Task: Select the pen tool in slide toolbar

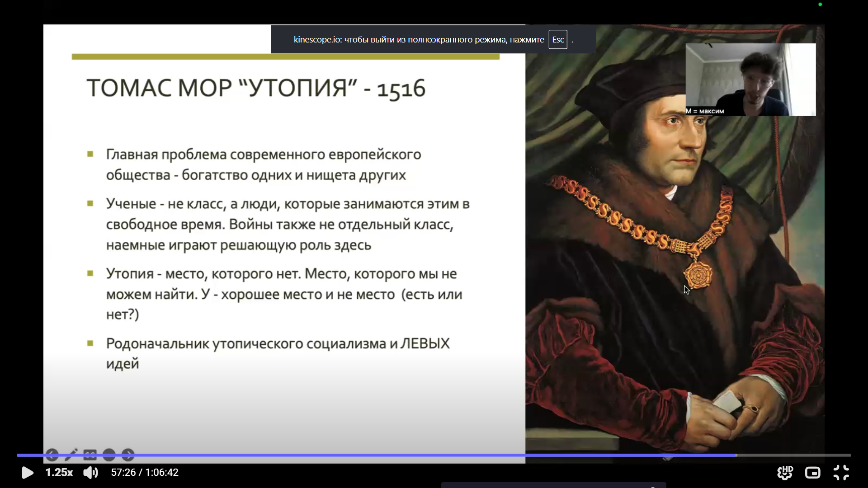Action: (71, 455)
